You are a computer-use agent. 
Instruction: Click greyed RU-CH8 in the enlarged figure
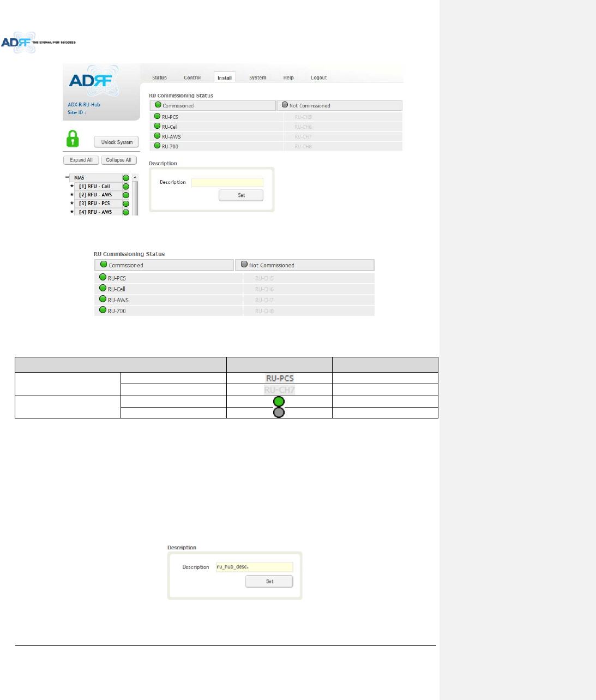264,311
